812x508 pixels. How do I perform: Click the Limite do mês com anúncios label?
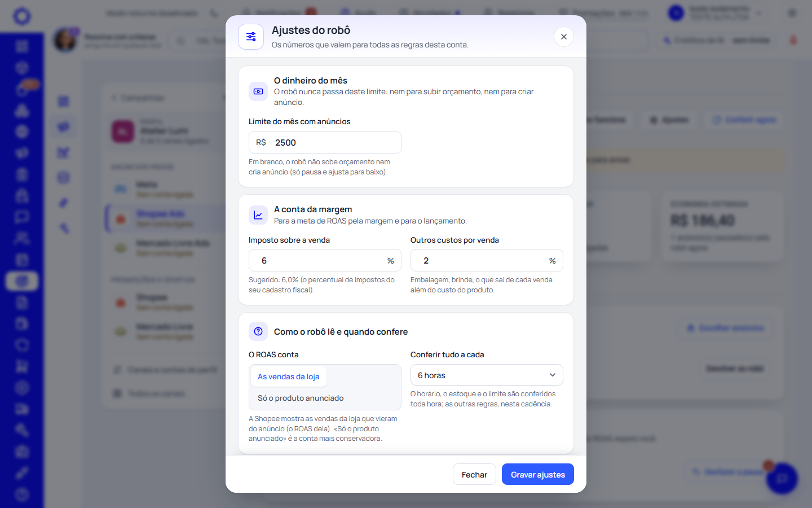coord(299,121)
